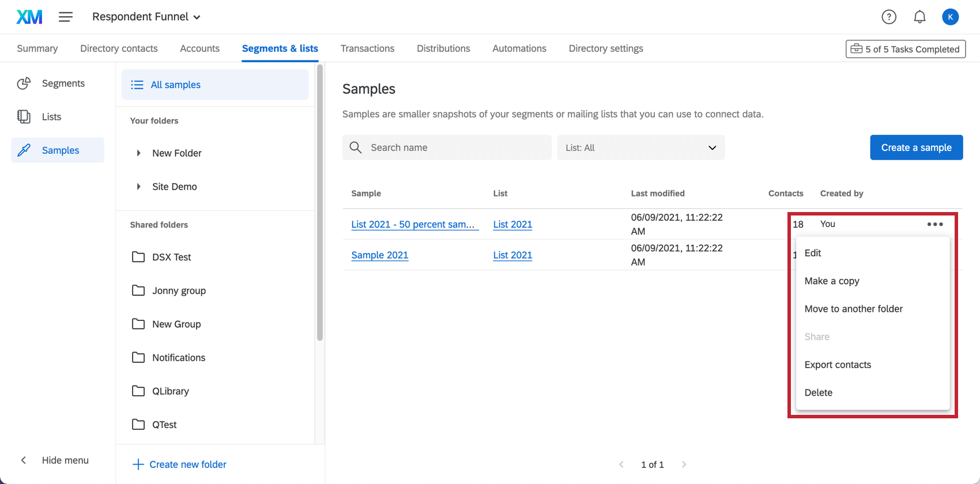980x484 pixels.
Task: Click the DSX Test folder icon
Action: coord(138,257)
